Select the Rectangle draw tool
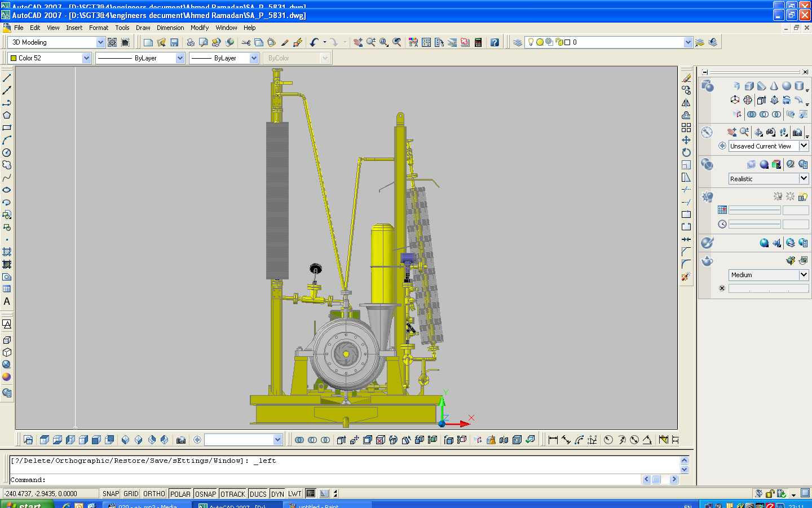 [7, 128]
